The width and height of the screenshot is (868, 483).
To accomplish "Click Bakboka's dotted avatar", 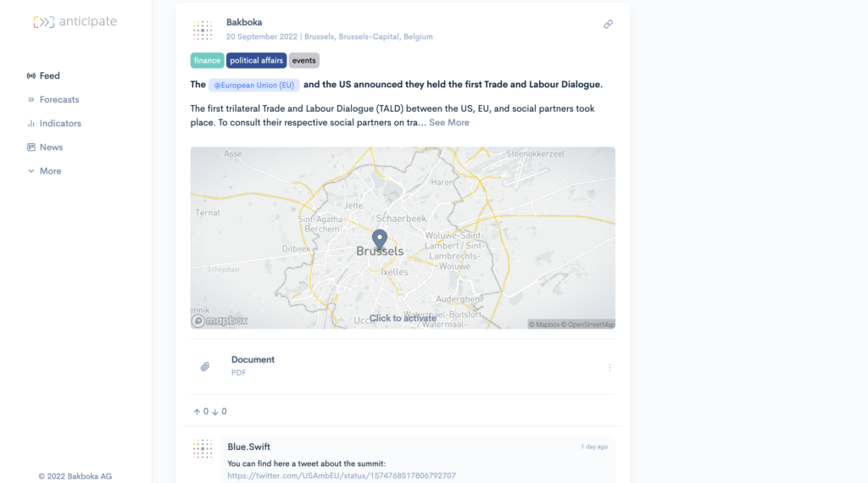I will click(203, 30).
